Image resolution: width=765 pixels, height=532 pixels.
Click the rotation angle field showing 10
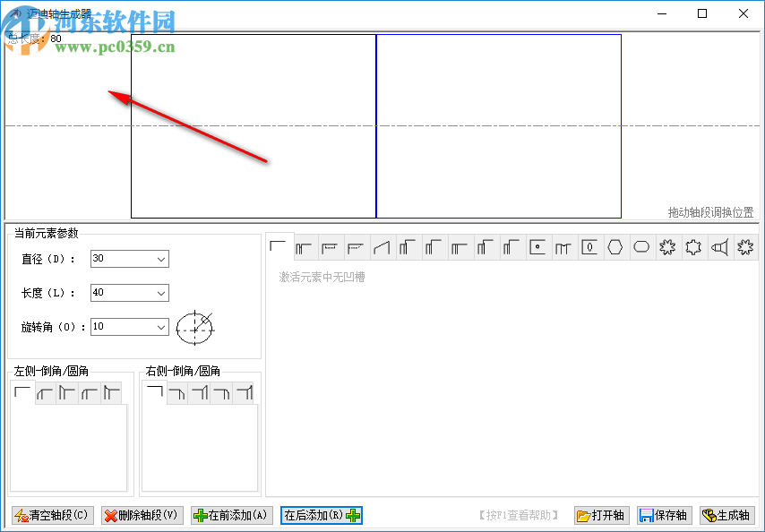coord(130,327)
